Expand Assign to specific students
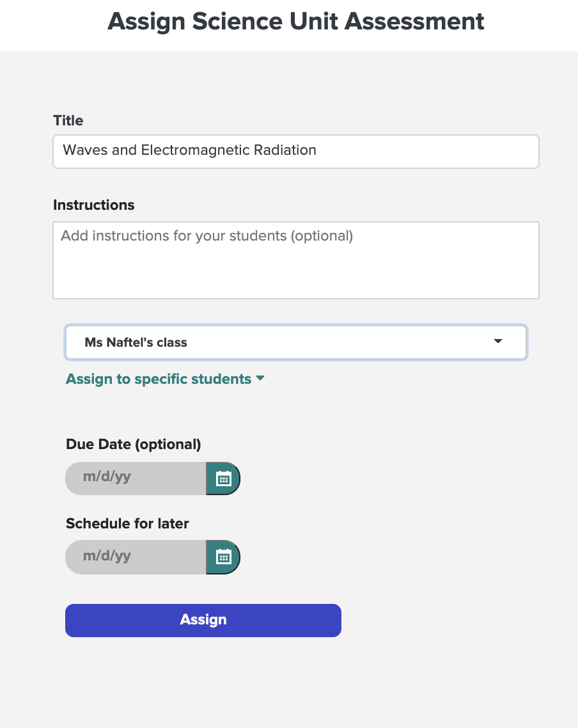This screenshot has width=578, height=728. click(165, 379)
